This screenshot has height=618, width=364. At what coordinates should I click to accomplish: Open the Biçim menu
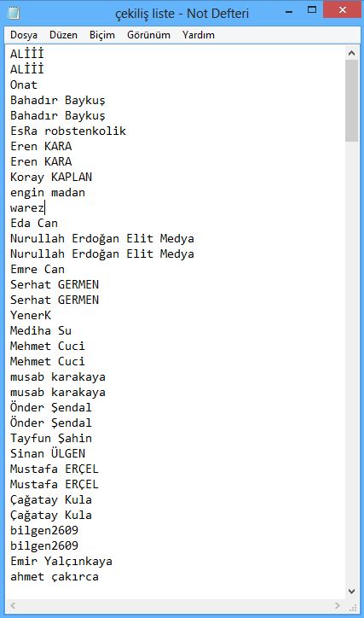click(x=102, y=35)
